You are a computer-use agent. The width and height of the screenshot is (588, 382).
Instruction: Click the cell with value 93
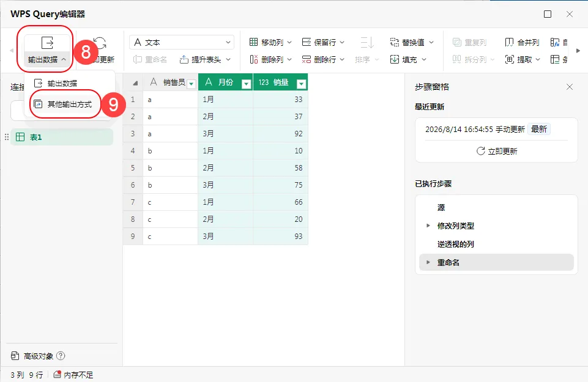click(280, 237)
